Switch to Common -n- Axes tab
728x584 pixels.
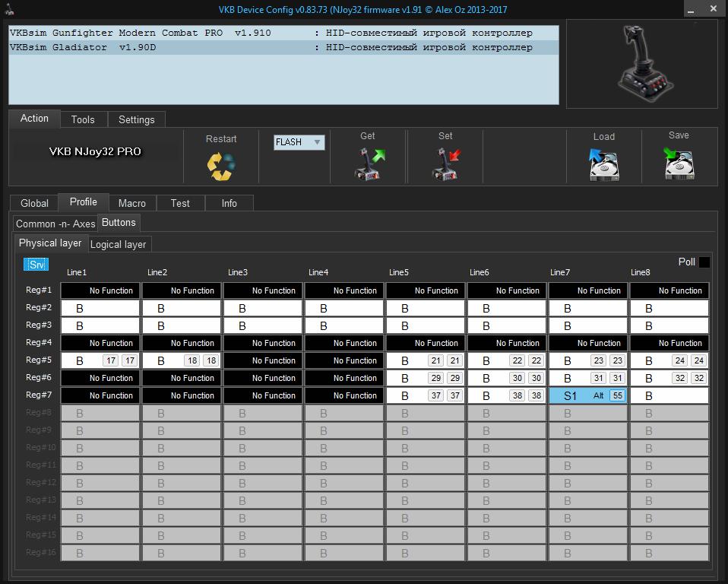[x=55, y=224]
